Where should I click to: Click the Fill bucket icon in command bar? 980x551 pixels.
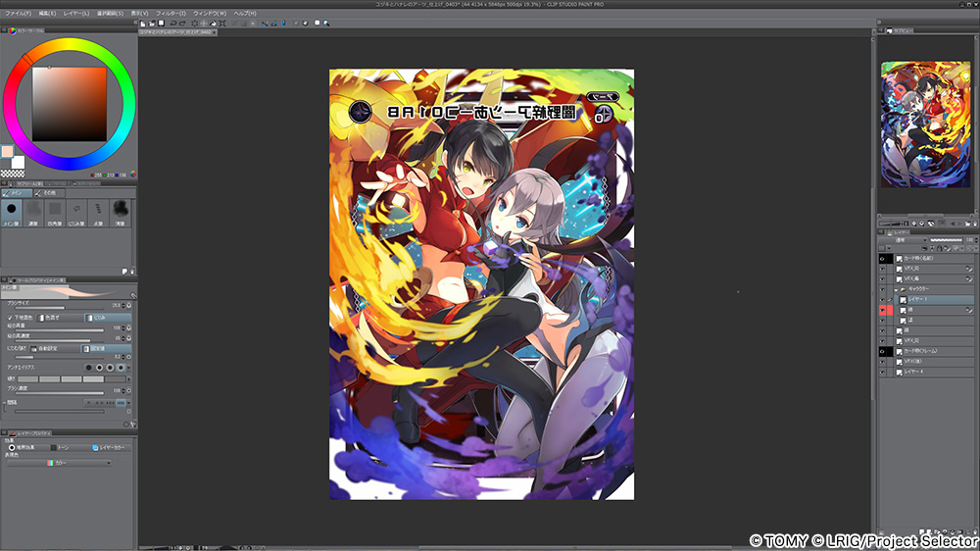(213, 24)
